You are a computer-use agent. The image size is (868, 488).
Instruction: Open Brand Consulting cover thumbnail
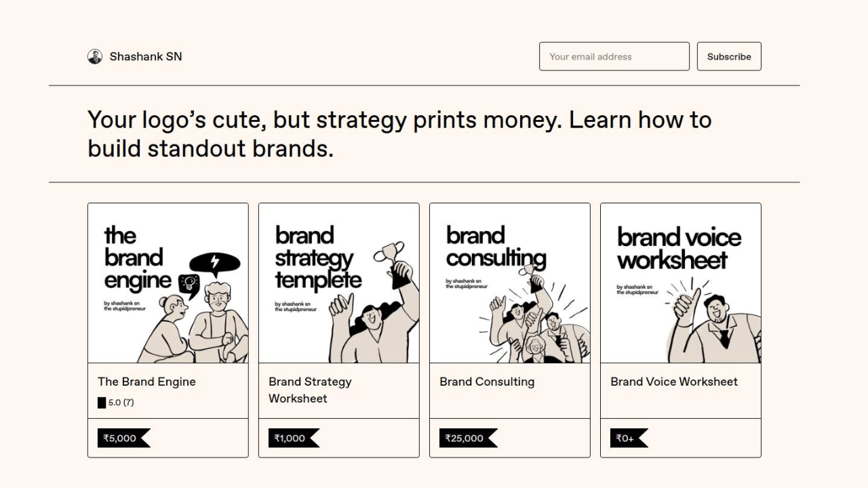click(x=510, y=283)
